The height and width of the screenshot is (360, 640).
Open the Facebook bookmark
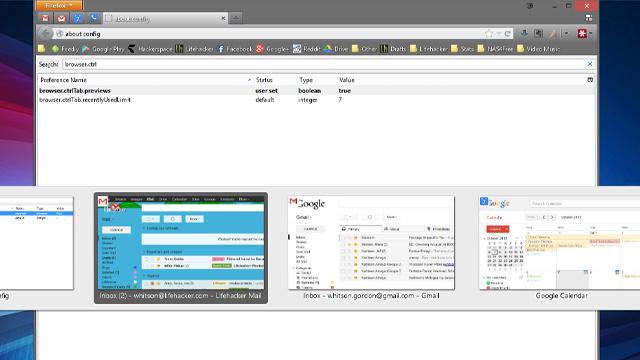[235, 49]
